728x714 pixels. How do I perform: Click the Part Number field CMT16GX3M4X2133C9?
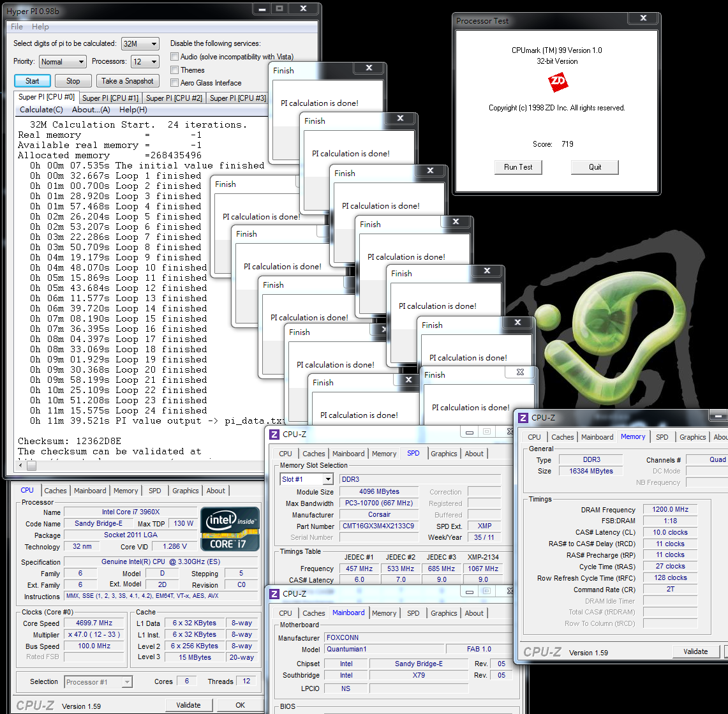[x=378, y=526]
